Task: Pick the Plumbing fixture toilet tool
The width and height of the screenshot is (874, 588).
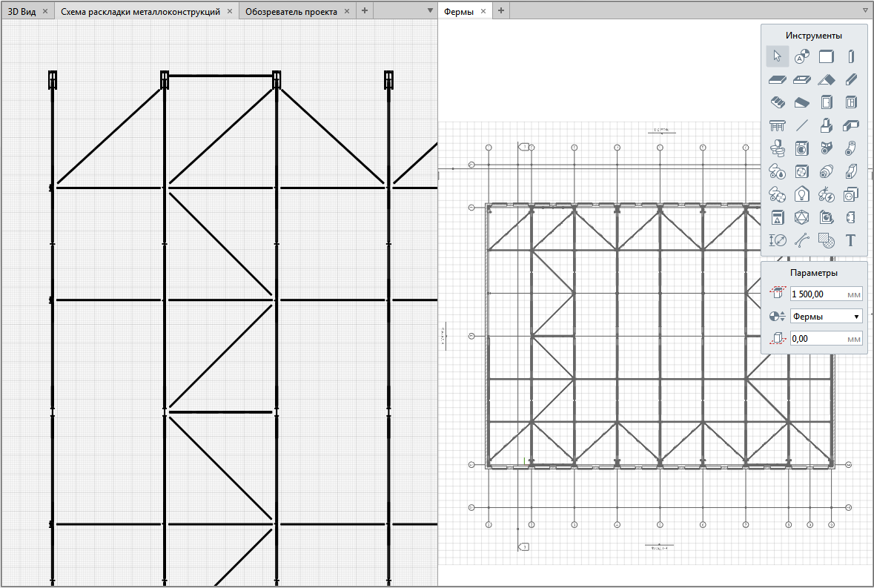Action: coord(777,148)
